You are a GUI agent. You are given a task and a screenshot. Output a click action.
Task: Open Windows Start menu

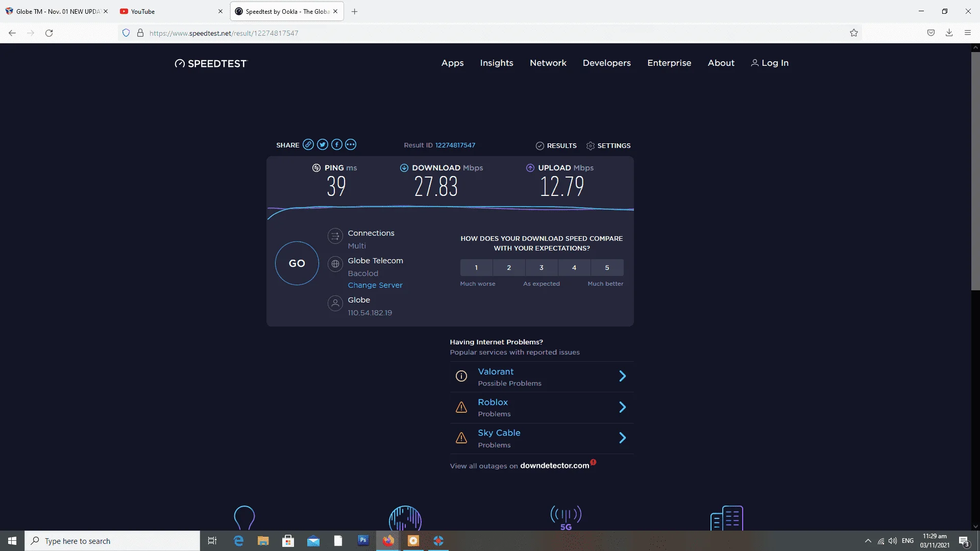click(12, 541)
